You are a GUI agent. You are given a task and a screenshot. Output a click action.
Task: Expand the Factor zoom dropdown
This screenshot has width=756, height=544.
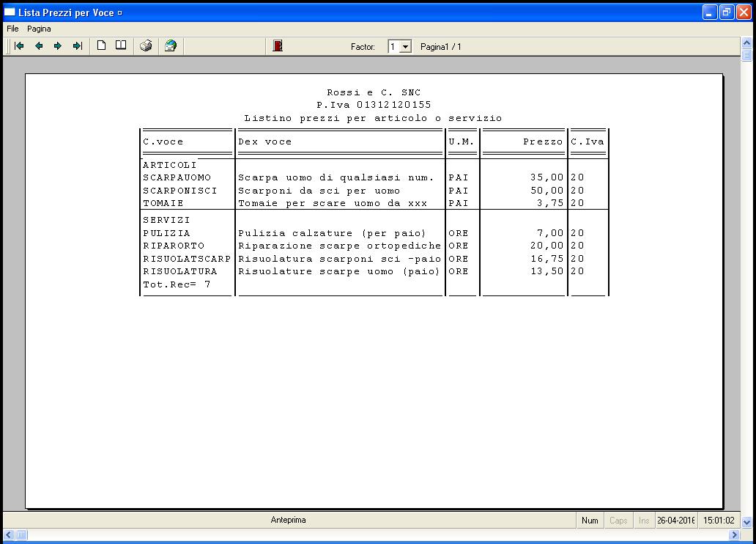406,47
